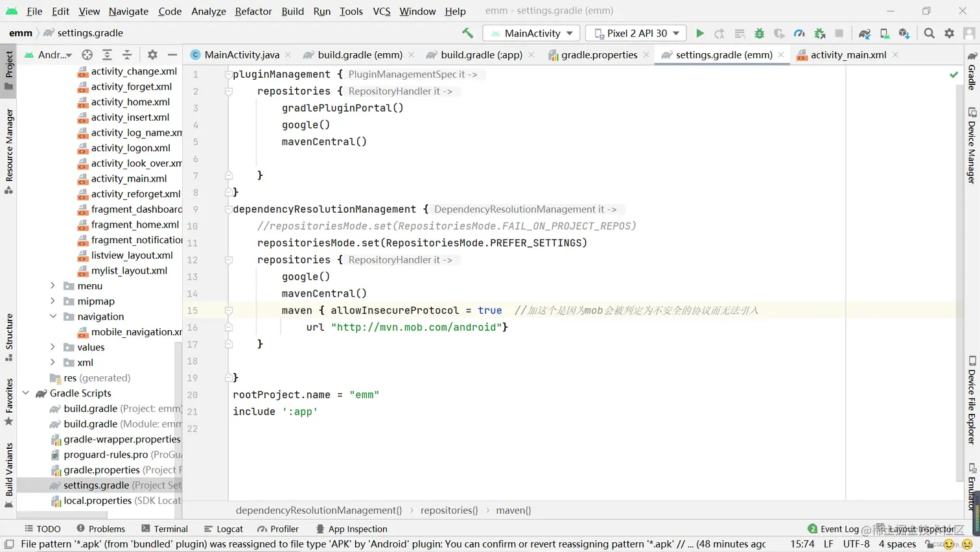
Task: Switch to the MainActivity.java tab
Action: click(241, 55)
